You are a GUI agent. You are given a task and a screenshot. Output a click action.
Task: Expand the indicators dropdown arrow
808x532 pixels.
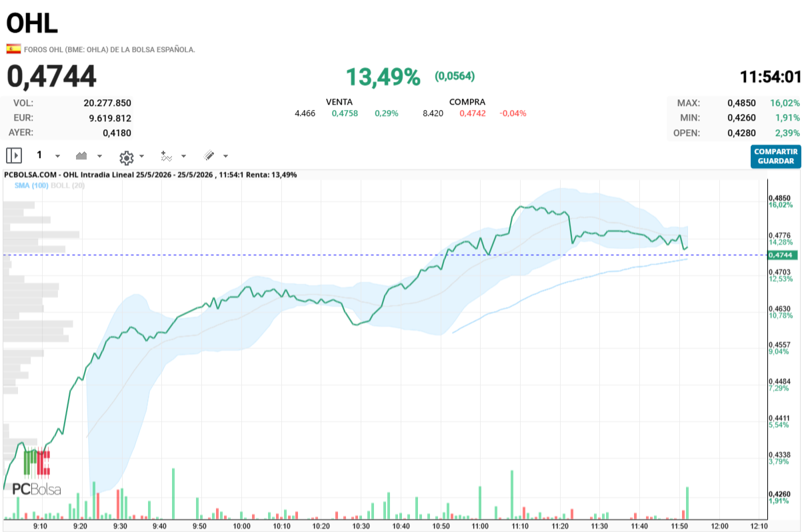[184, 156]
